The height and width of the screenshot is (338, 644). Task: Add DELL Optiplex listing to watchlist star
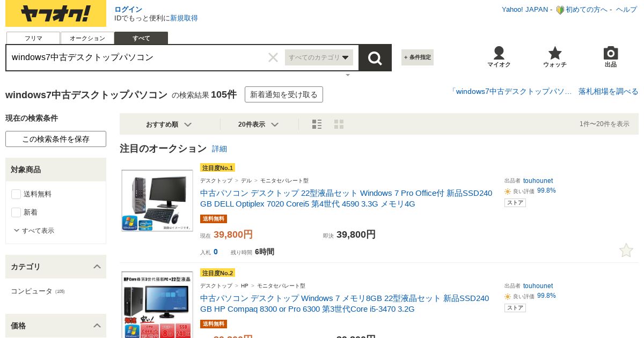[626, 251]
